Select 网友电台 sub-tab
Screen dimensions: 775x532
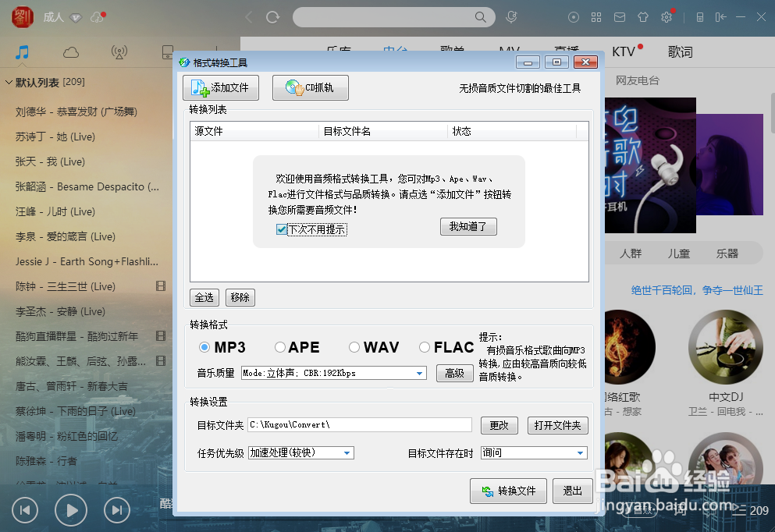click(x=637, y=80)
